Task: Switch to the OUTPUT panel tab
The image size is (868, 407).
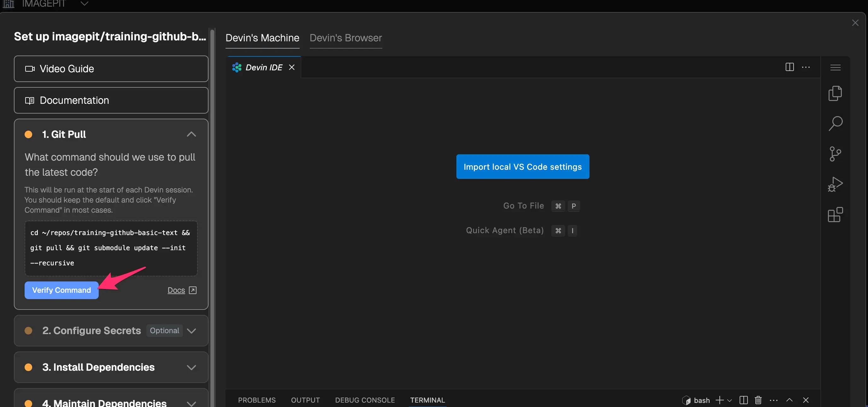Action: pyautogui.click(x=305, y=400)
